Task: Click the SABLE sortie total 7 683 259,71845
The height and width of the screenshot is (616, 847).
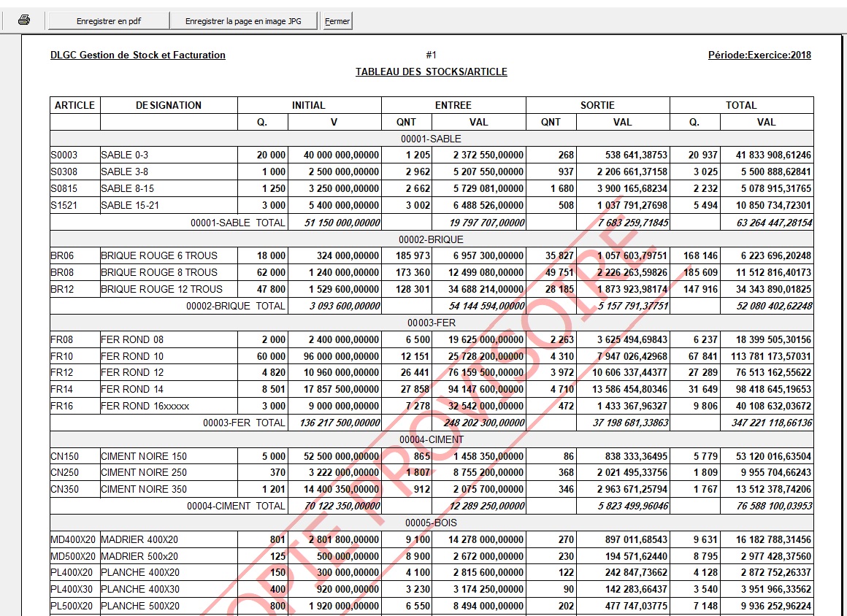Action: [633, 223]
